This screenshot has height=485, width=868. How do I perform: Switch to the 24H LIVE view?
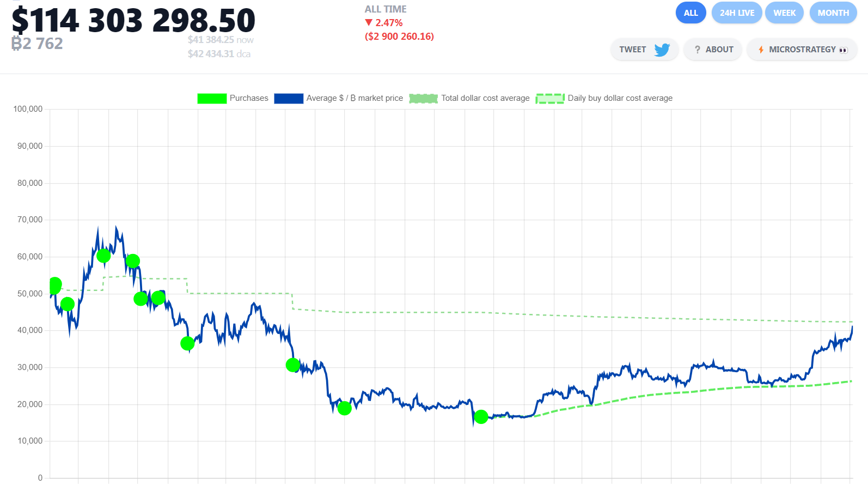coord(737,13)
